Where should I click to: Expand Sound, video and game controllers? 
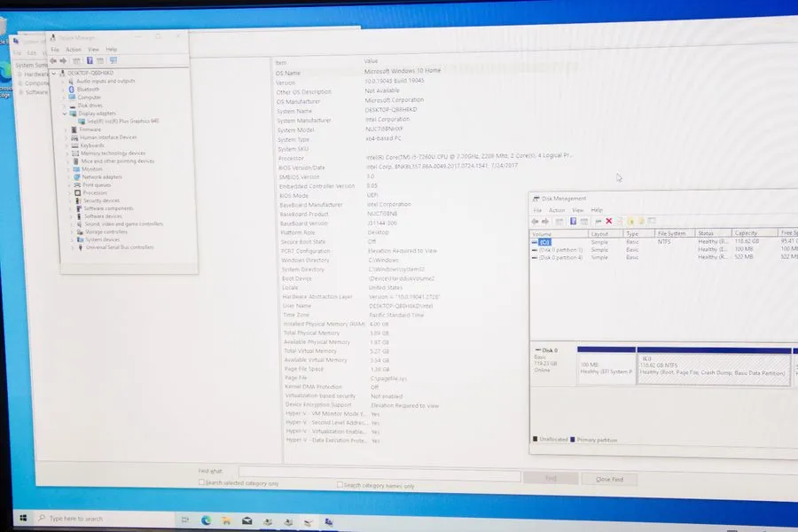click(x=71, y=224)
